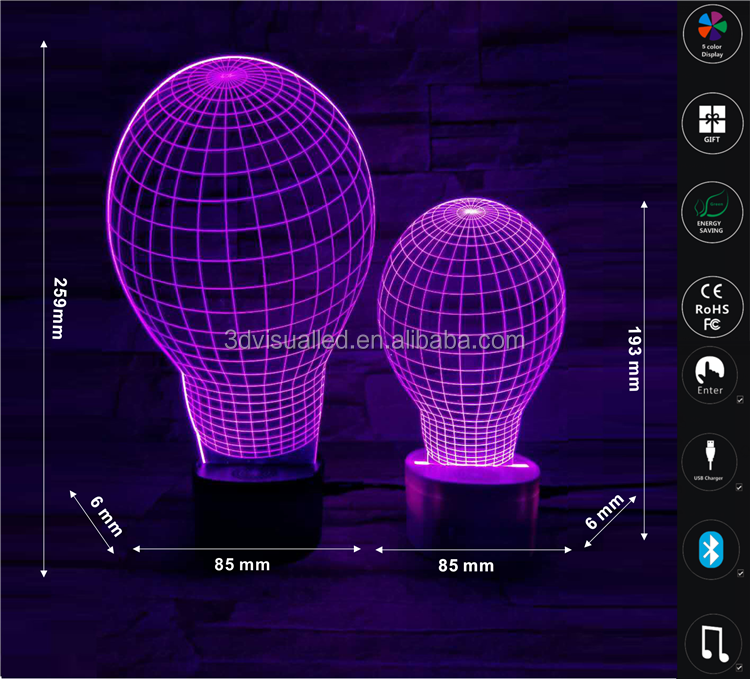Uncheck the box beside the music note
This screenshot has width=750, height=679.
[740, 668]
